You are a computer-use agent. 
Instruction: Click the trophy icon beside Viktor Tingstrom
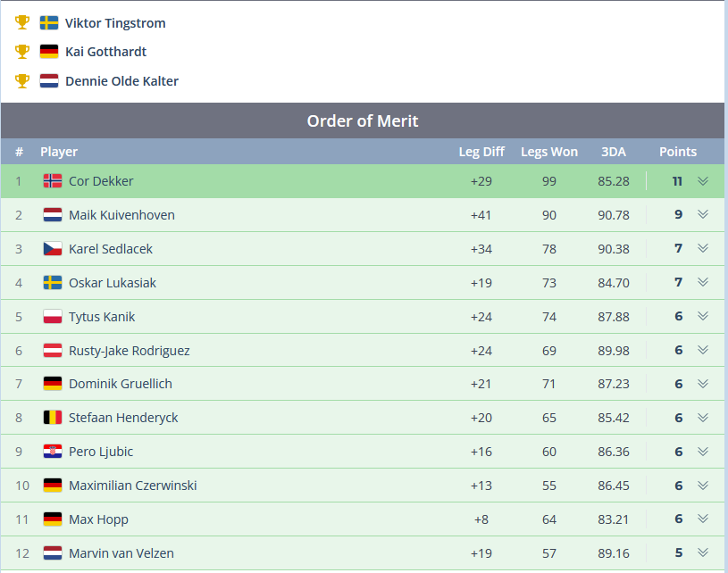tap(22, 22)
